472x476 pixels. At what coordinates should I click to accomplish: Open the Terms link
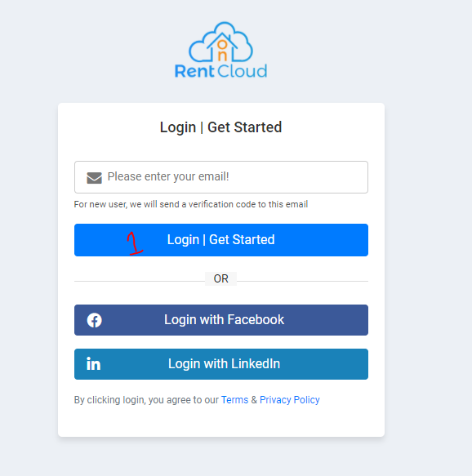[x=234, y=400]
